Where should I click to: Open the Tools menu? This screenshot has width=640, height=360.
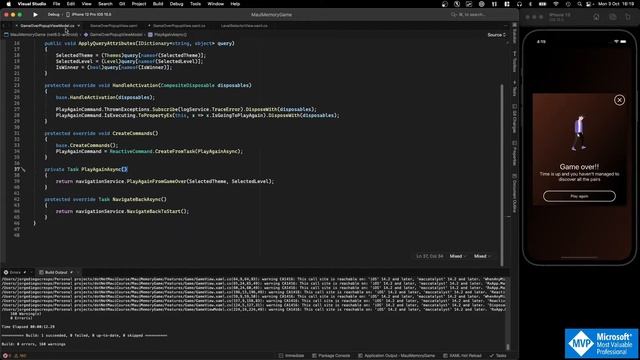click(196, 4)
